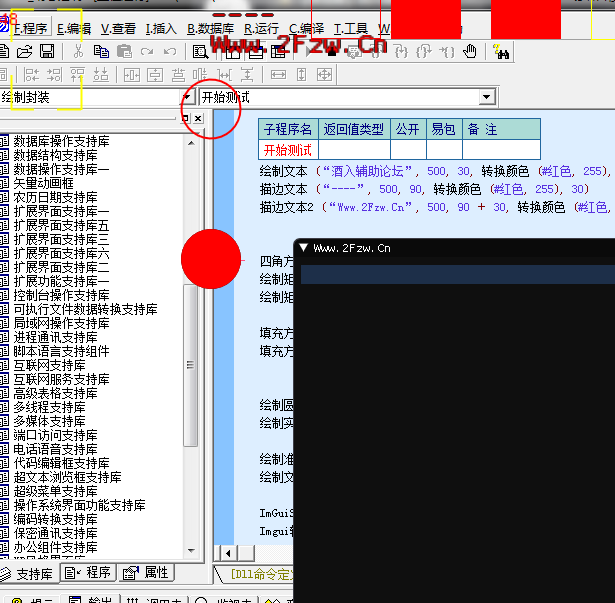Click the align-bottom layout icon

[x=100, y=75]
